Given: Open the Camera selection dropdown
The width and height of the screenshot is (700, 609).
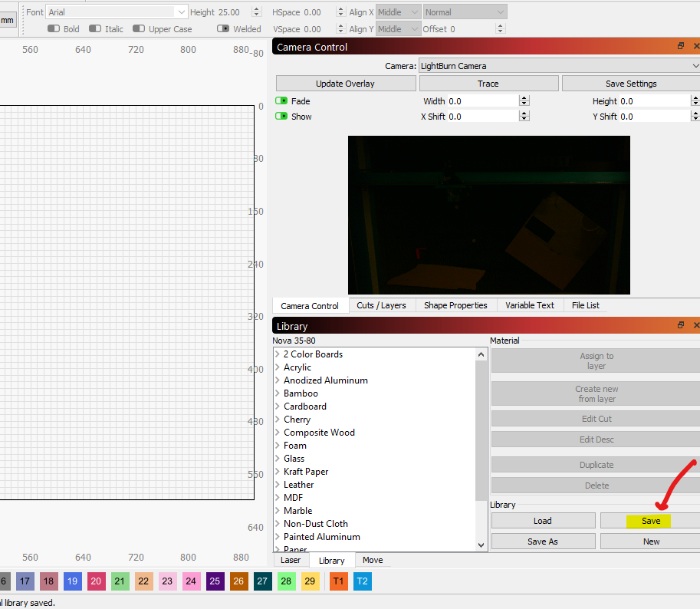Looking at the screenshot, I should pyautogui.click(x=559, y=66).
